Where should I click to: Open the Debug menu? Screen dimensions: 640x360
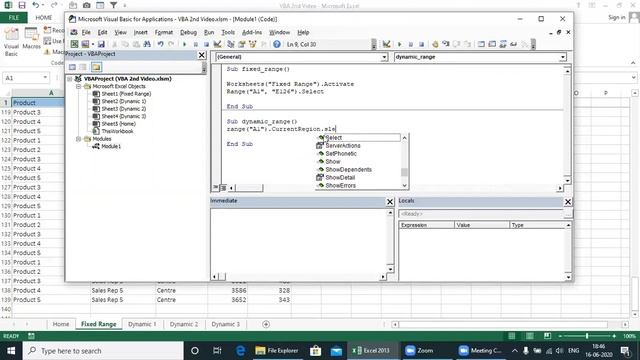(188, 32)
